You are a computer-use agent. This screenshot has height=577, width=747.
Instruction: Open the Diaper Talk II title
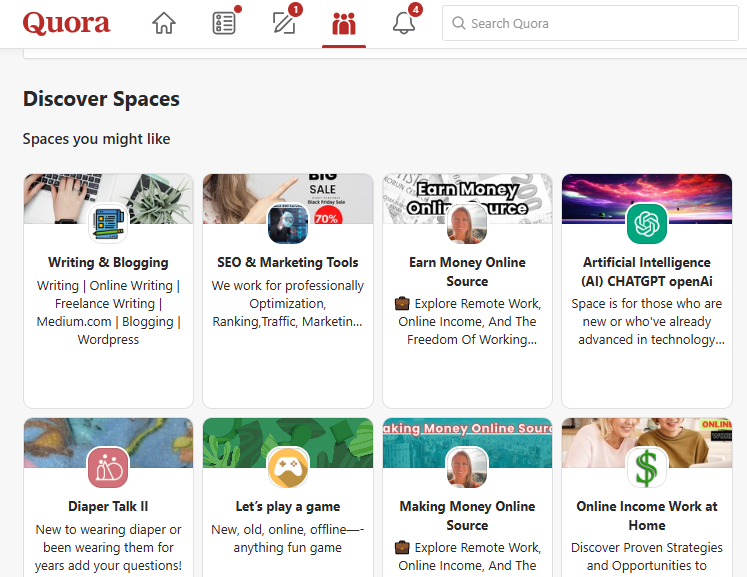coord(108,506)
